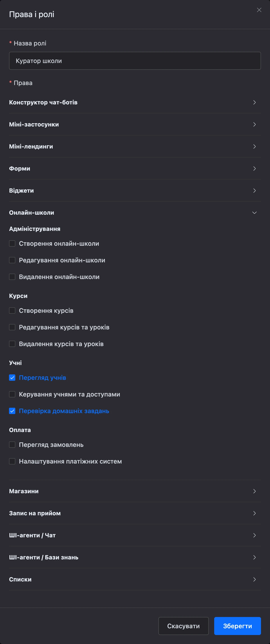
Task: Enable Створення онлайн-школи checkbox
Action: [x=12, y=243]
